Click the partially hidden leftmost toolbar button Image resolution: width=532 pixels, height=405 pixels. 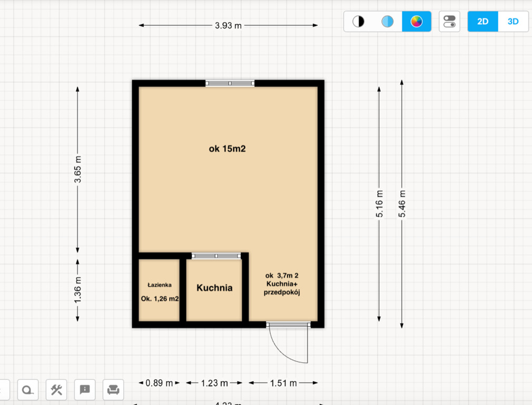click(x=4, y=390)
